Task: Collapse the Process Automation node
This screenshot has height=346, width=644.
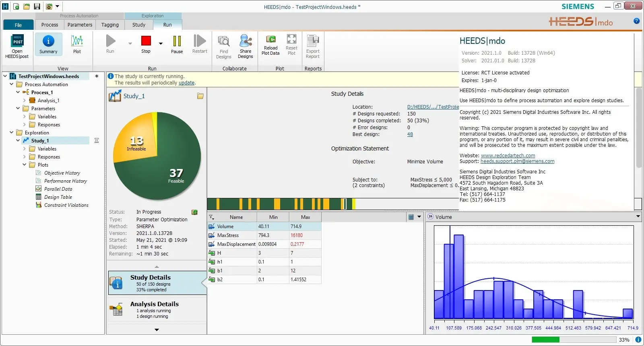Action: click(11, 84)
